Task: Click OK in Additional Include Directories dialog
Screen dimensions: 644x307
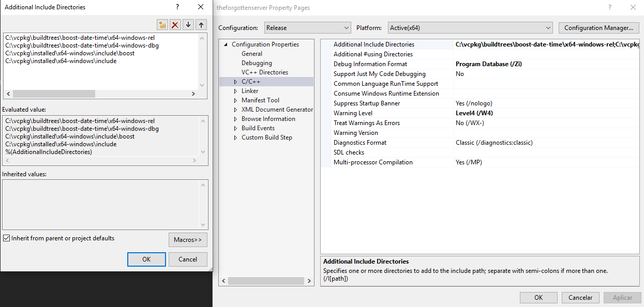Action: tap(146, 259)
